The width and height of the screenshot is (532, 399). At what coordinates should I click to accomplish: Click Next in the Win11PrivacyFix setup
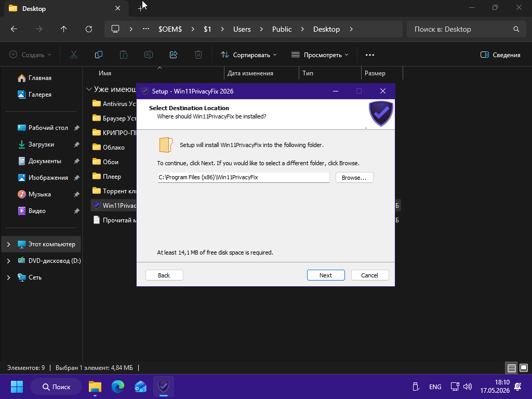tap(326, 275)
